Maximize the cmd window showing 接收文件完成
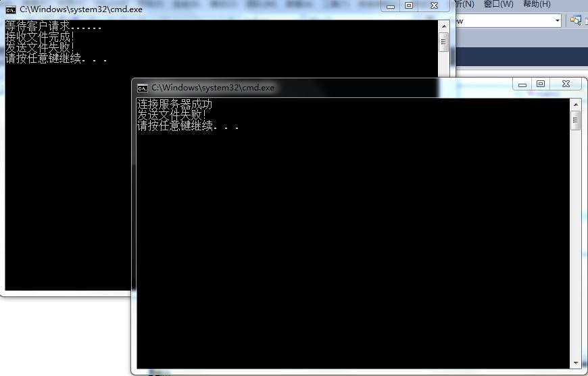Image resolution: width=588 pixels, height=376 pixels. click(409, 5)
